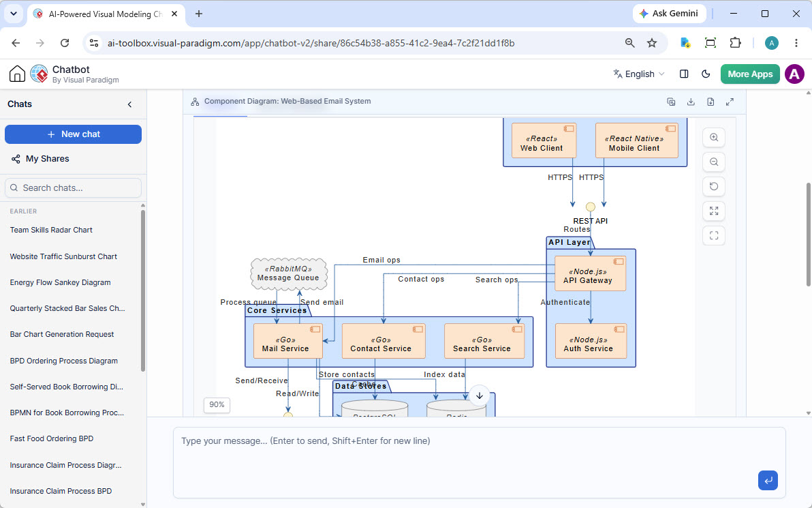Screen dimensions: 812x508
Task: Click the home icon in the Chatbot header
Action: [17, 74]
